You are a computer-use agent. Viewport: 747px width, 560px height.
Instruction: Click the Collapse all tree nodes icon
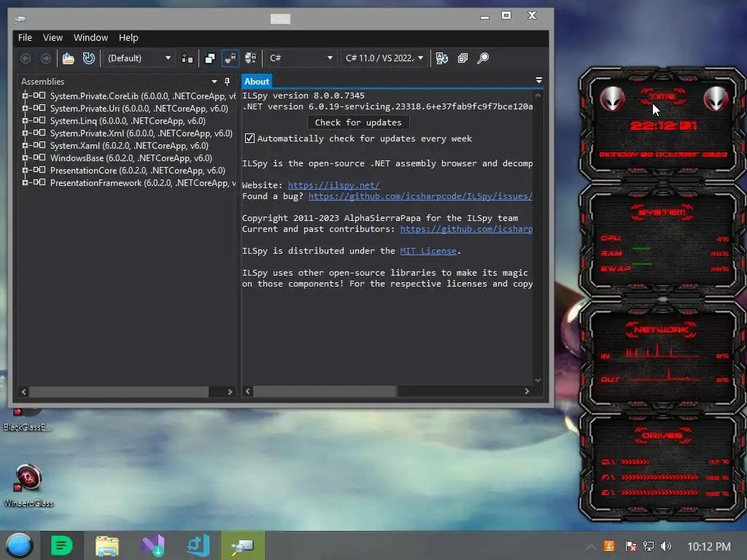pyautogui.click(x=462, y=58)
